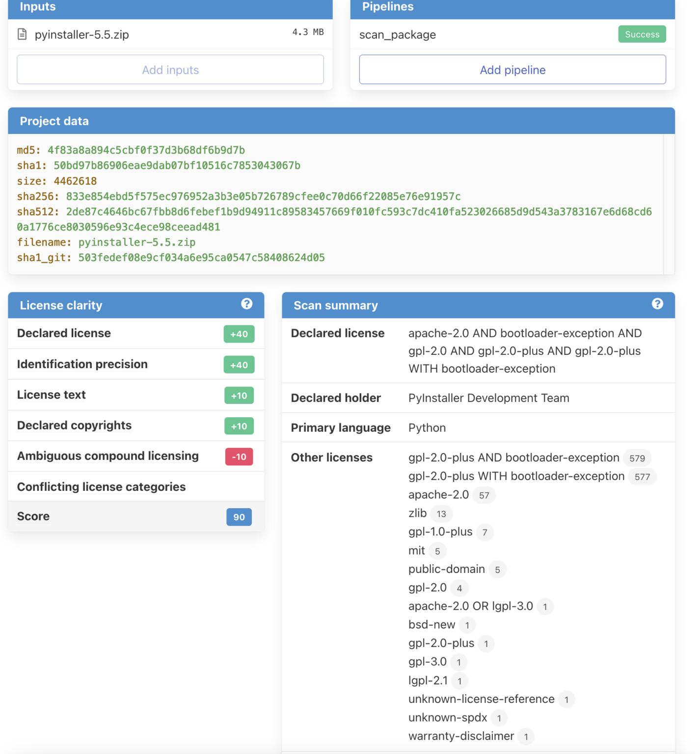
Task: Click the zlib license entry
Action: [x=417, y=513]
